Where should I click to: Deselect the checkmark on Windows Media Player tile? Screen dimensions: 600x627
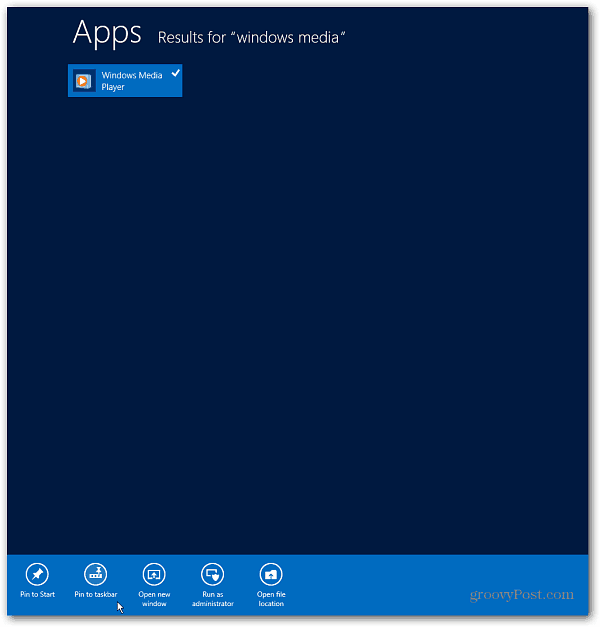(x=176, y=73)
